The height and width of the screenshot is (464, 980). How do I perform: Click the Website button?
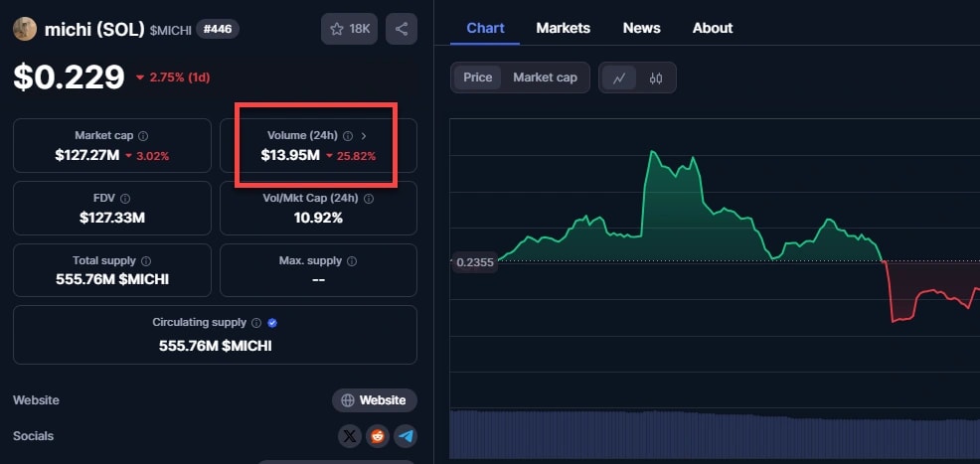[374, 400]
